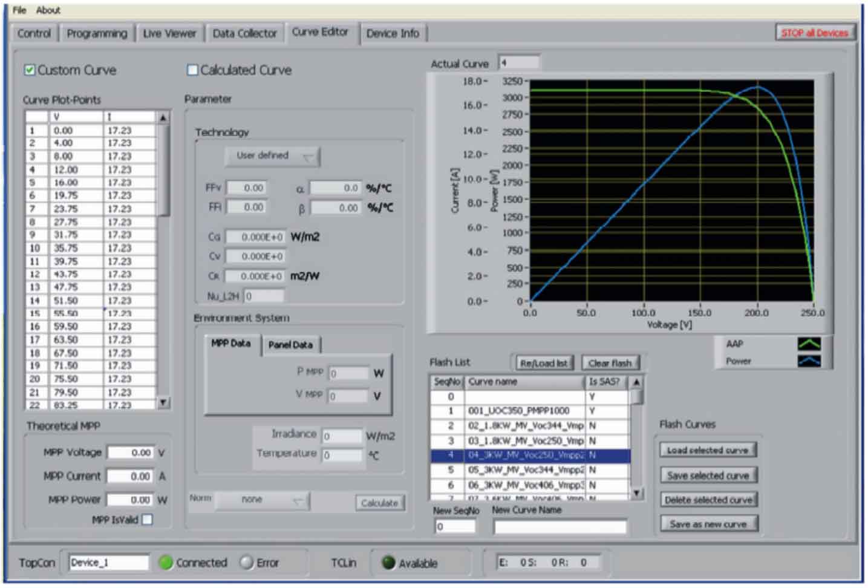Select flash row 02_1.8KW_MV_Voc344

click(x=530, y=426)
